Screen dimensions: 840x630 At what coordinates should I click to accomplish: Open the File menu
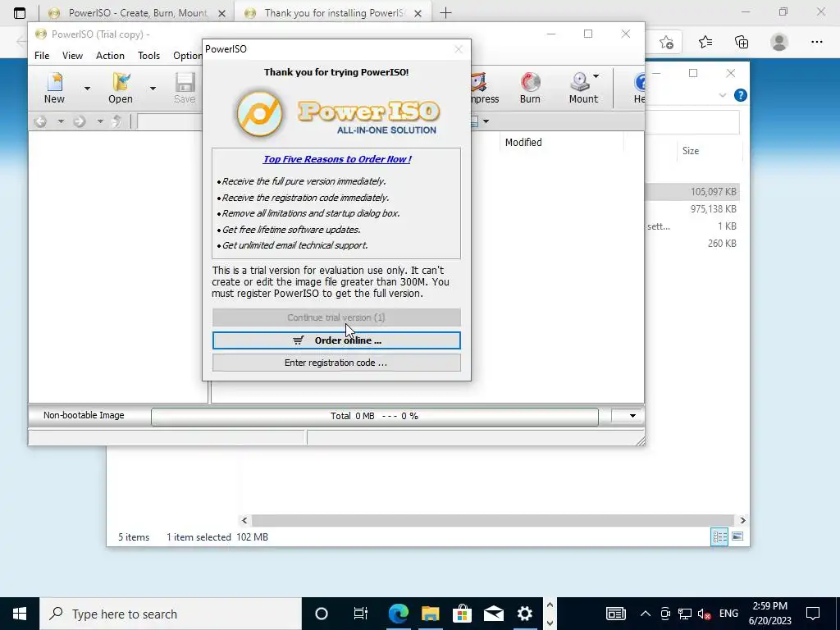pyautogui.click(x=42, y=56)
